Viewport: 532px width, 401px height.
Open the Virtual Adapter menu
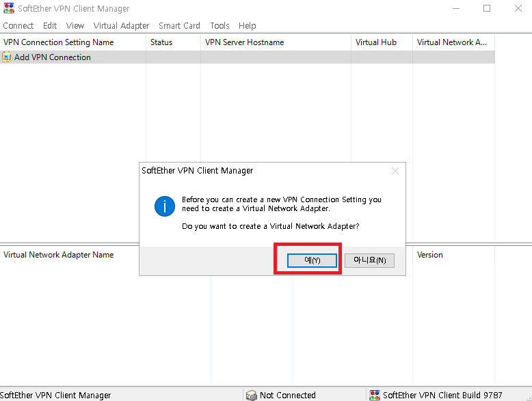pos(121,26)
